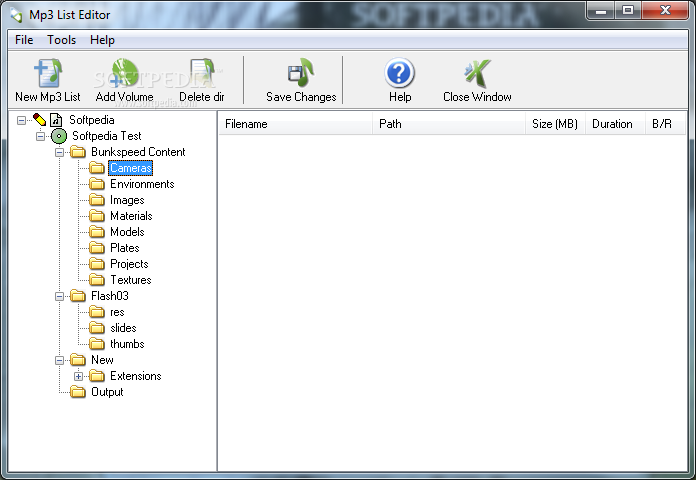Click the New Mp3 List toolbar icon
Image resolution: width=696 pixels, height=480 pixels.
[48, 73]
